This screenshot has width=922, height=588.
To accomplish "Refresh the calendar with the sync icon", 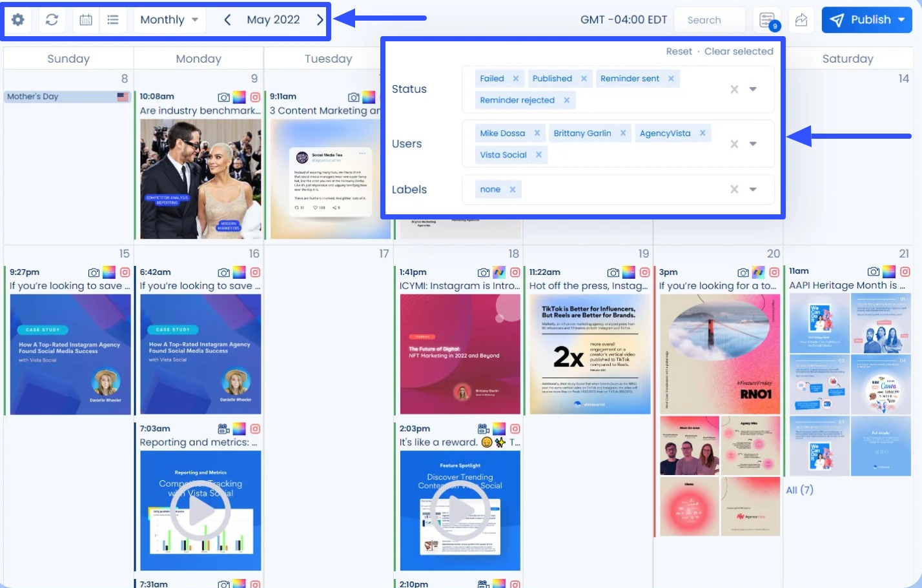I will tap(52, 19).
